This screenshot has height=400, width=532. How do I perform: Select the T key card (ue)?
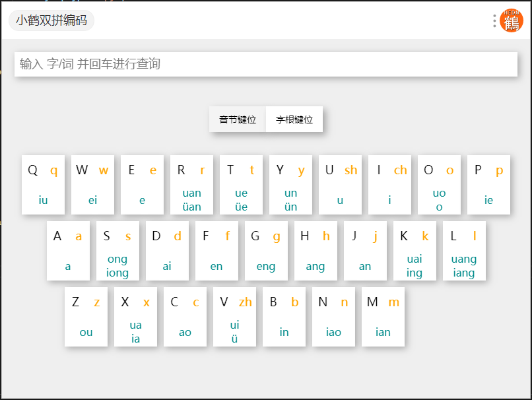[x=241, y=185]
